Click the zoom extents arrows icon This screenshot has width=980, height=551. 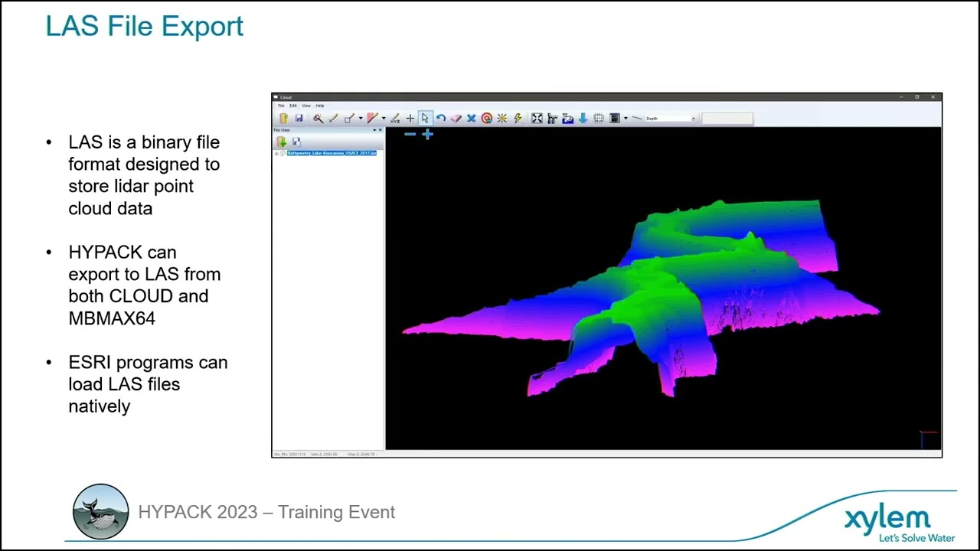tap(537, 118)
